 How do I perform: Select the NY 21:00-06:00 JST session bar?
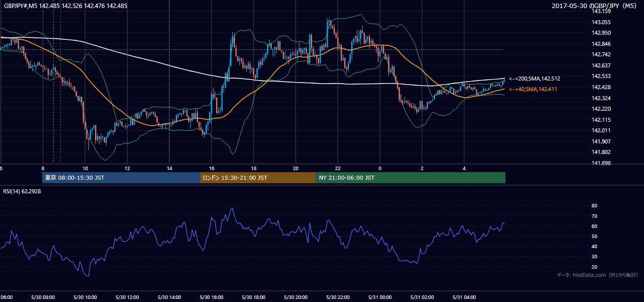(411, 178)
